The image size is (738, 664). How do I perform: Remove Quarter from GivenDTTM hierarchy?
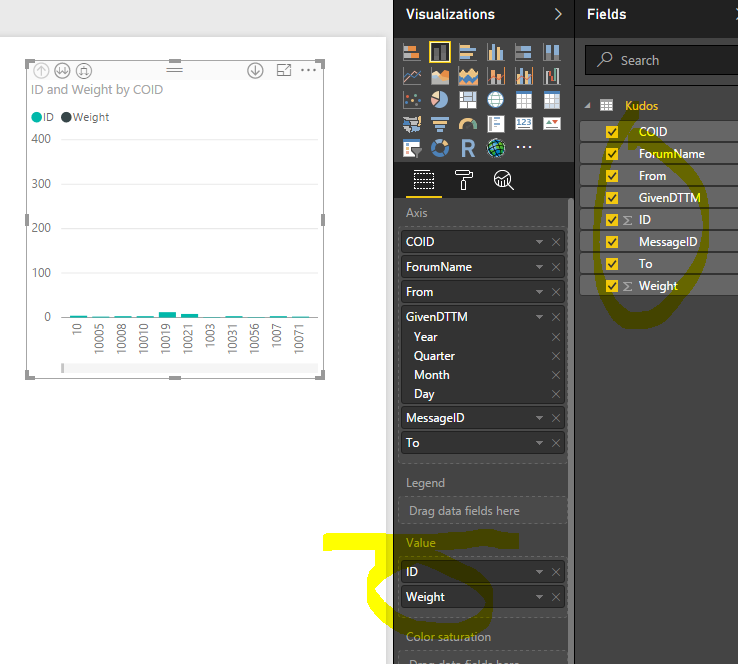coord(556,356)
